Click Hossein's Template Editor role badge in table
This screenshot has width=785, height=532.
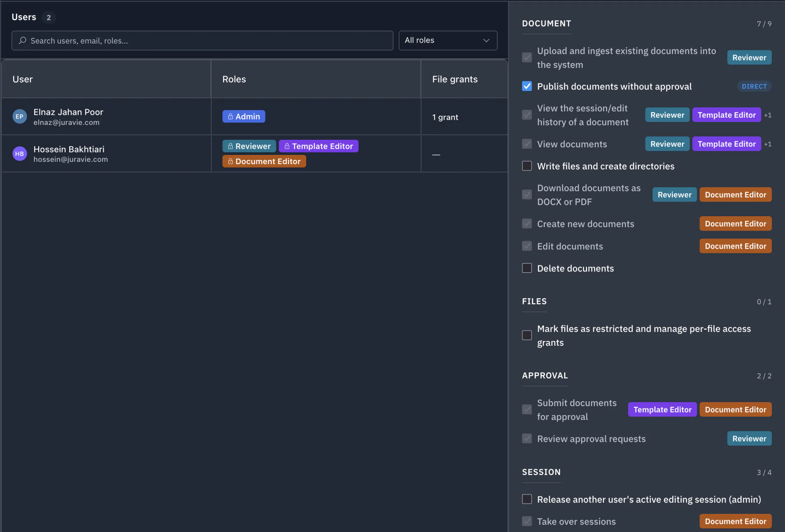[319, 146]
